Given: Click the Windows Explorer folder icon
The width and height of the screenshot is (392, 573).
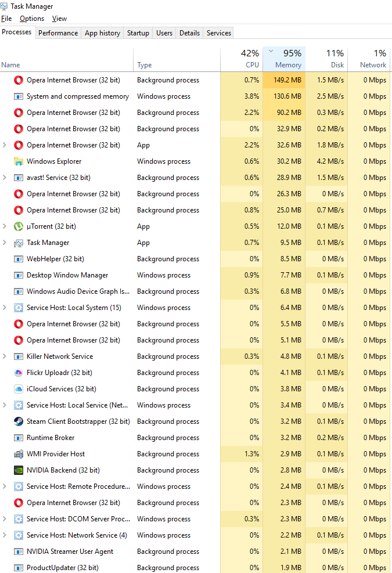Looking at the screenshot, I should 18,161.
